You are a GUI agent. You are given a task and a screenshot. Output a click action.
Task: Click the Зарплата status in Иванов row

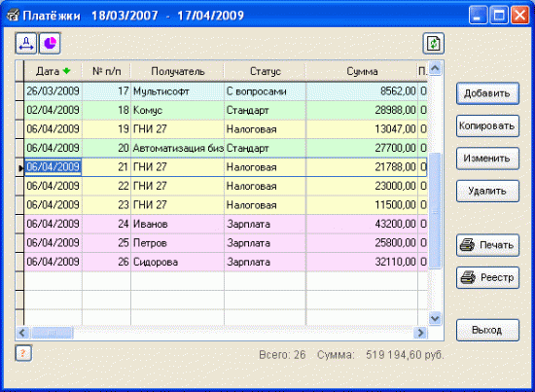266,224
